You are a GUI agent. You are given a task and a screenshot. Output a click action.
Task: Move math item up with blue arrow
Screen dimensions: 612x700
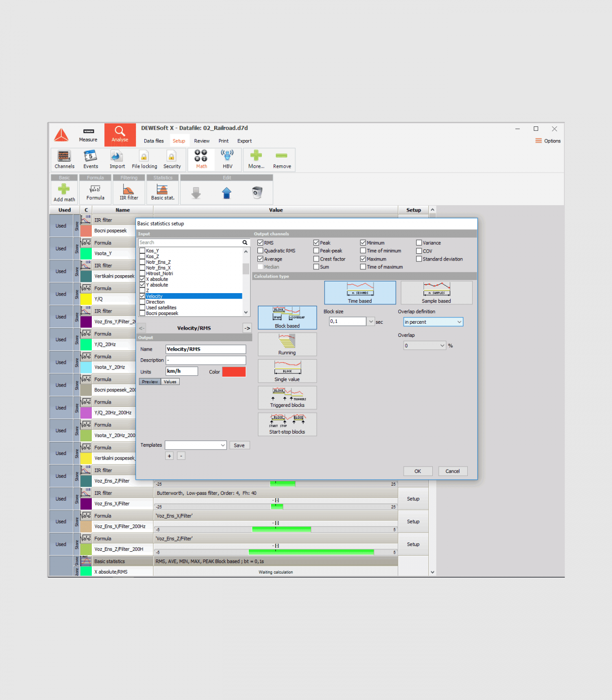[226, 193]
